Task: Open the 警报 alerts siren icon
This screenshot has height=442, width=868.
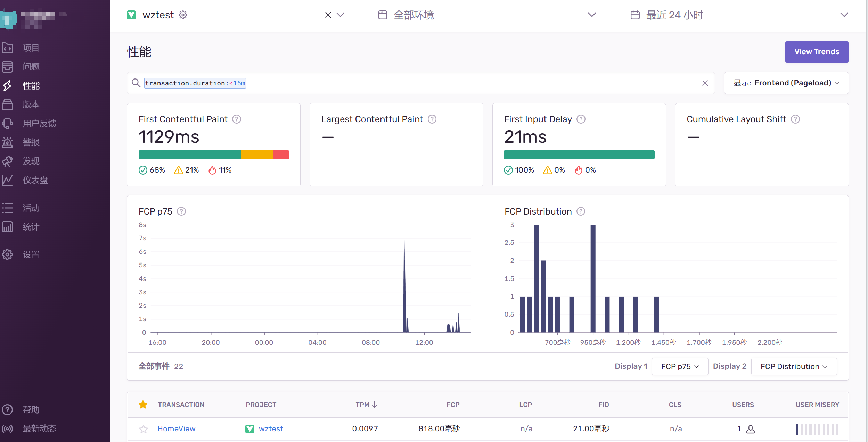Action: click(x=7, y=142)
